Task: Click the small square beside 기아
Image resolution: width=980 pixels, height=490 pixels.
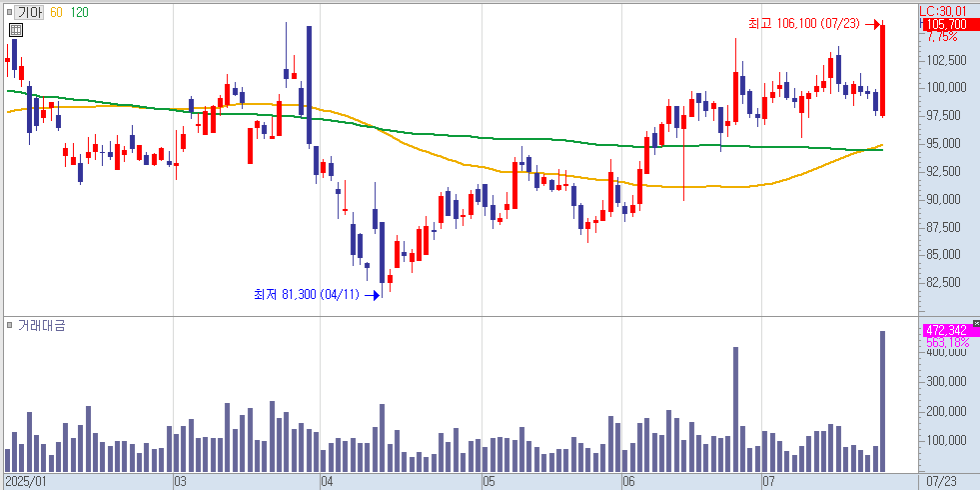Action: pyautogui.click(x=8, y=13)
